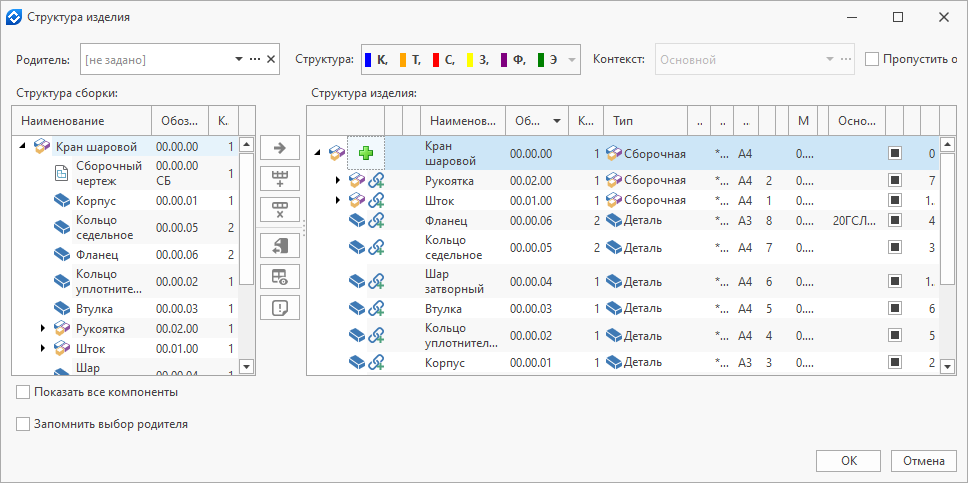Clear the Родитель field with the X button

270,60
